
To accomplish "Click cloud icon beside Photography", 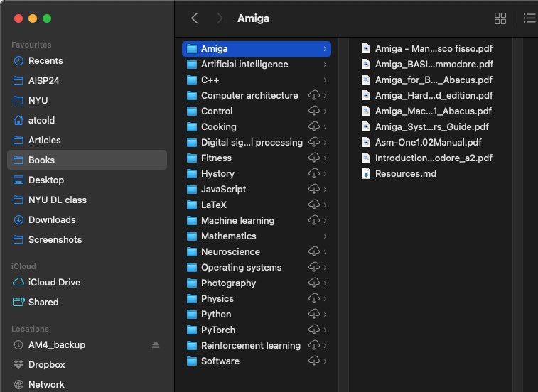I will [x=314, y=282].
